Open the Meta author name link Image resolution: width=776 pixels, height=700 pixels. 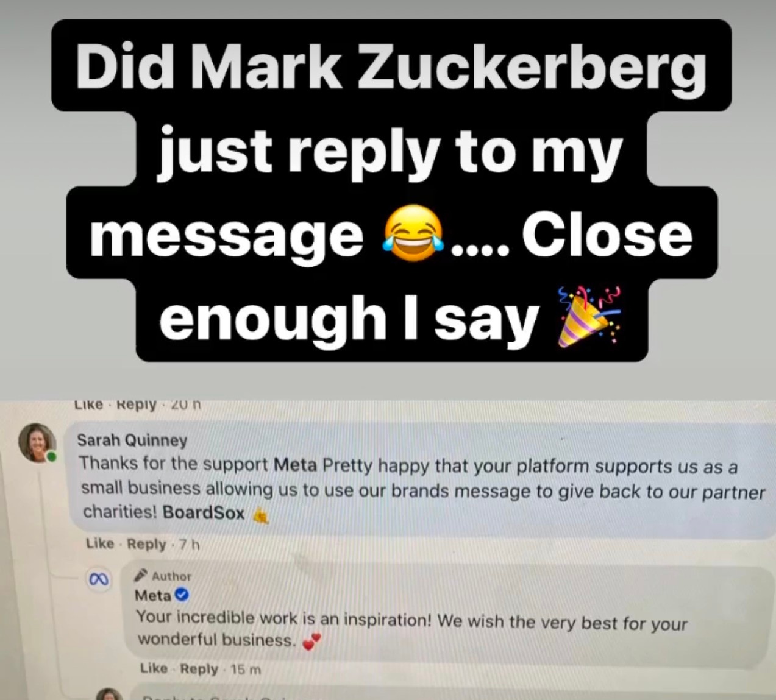tap(153, 595)
